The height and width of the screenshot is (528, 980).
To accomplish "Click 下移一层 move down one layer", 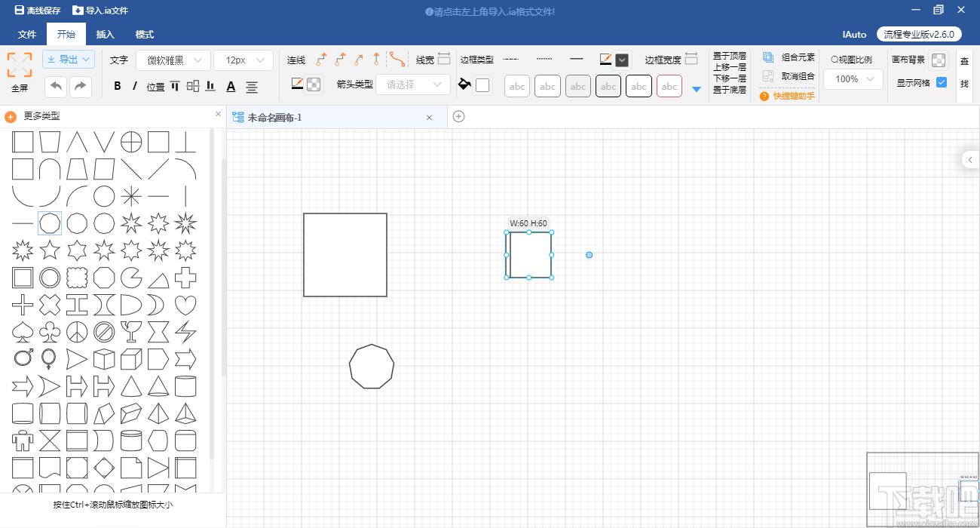I will [730, 78].
